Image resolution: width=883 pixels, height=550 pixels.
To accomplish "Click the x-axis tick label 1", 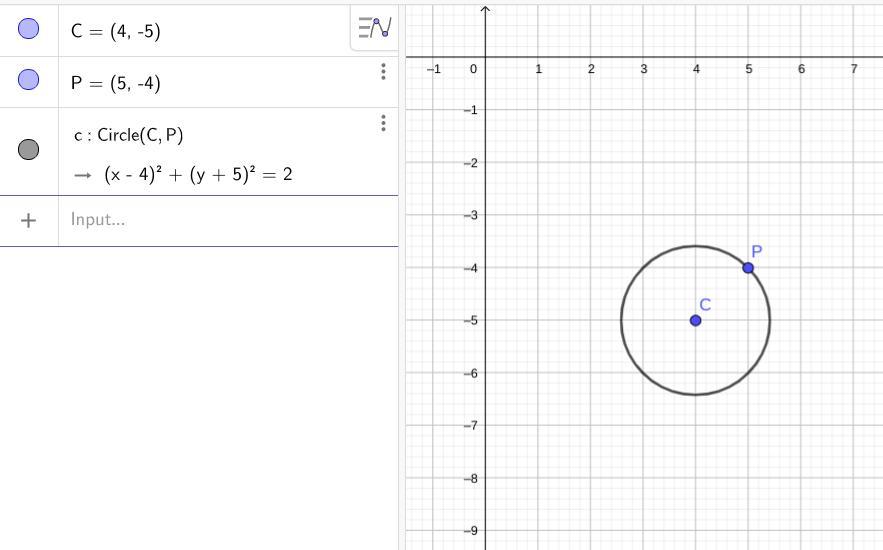I will click(538, 69).
